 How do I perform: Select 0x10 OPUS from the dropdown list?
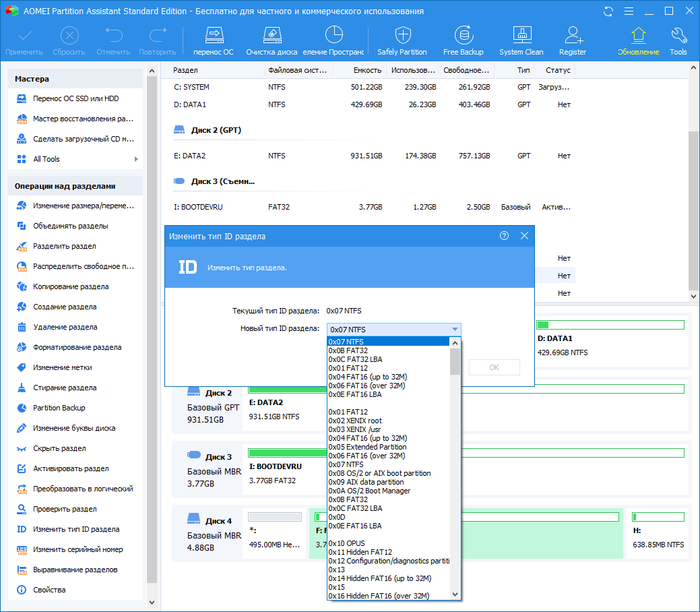pos(388,543)
